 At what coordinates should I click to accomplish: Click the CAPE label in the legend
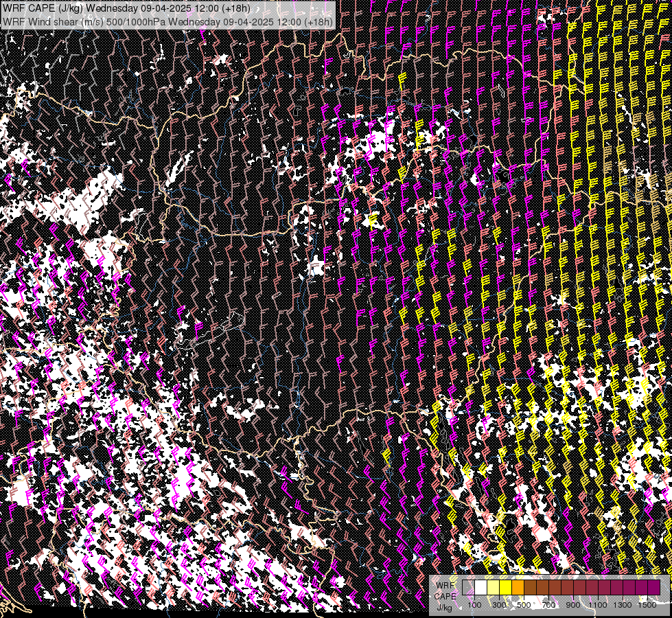(x=445, y=597)
